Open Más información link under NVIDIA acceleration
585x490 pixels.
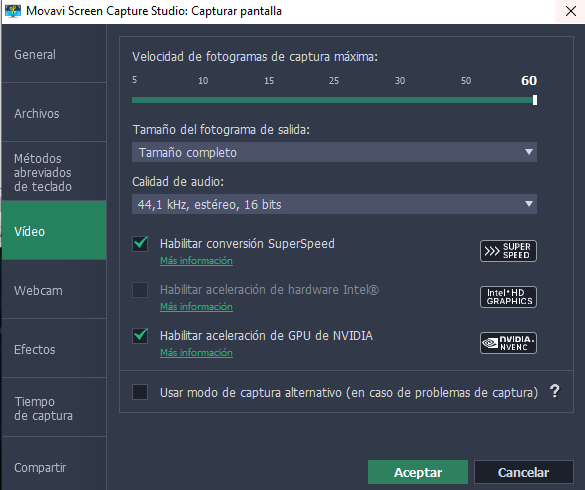point(196,352)
